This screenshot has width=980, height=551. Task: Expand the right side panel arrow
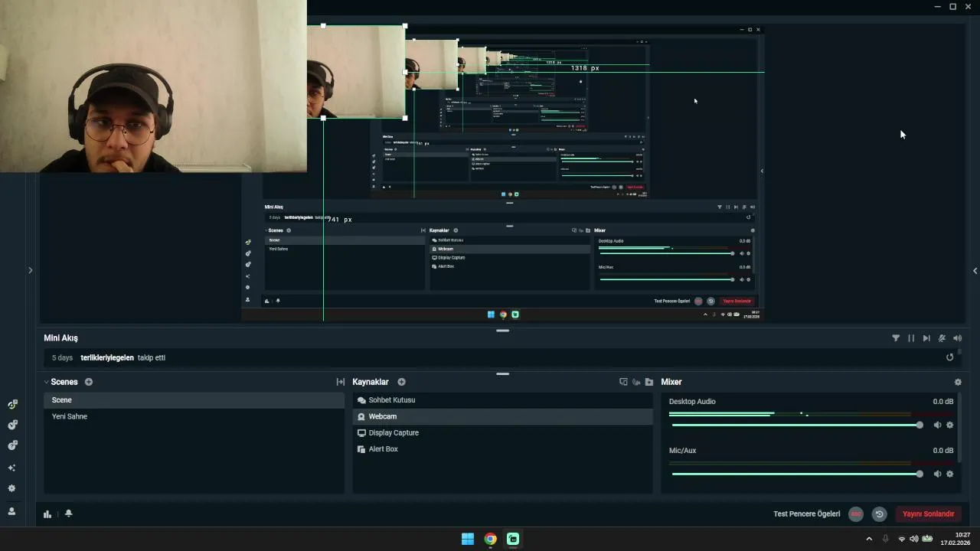[975, 270]
